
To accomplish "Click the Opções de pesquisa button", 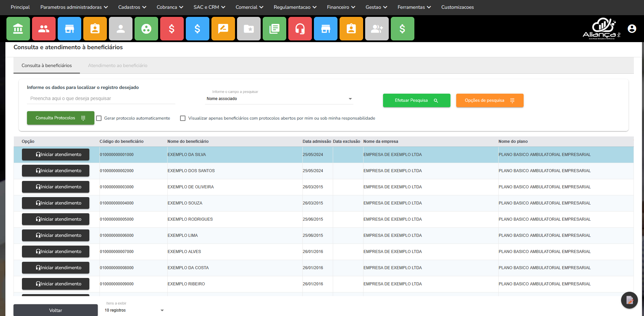I will [490, 100].
